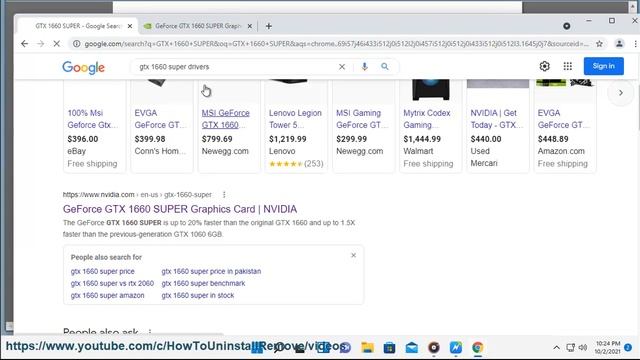Search gtx 1660 super vs rtx 2060

pyautogui.click(x=112, y=283)
